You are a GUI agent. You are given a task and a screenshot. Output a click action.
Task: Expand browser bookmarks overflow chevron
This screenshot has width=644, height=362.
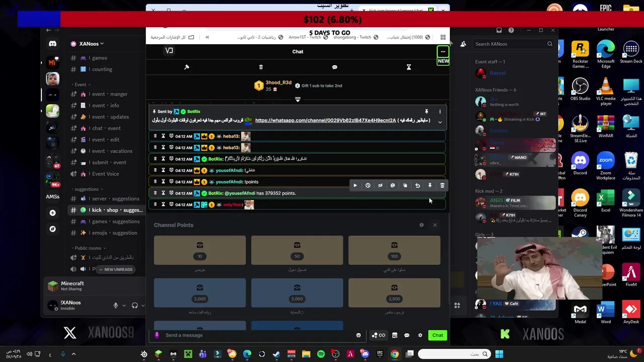click(x=207, y=37)
